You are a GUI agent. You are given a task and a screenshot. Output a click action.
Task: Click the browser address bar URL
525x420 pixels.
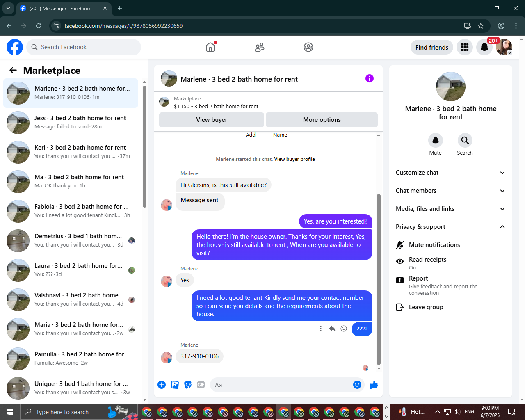pos(123,26)
